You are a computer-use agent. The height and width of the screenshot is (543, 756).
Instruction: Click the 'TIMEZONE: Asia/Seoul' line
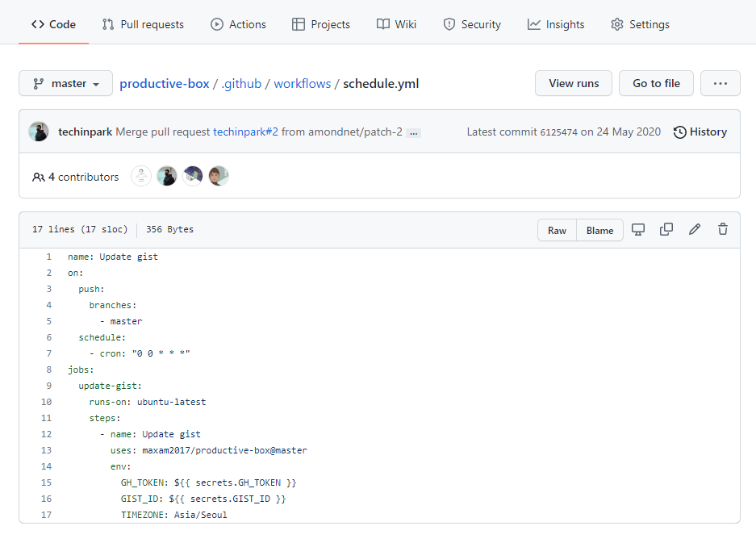tap(174, 515)
